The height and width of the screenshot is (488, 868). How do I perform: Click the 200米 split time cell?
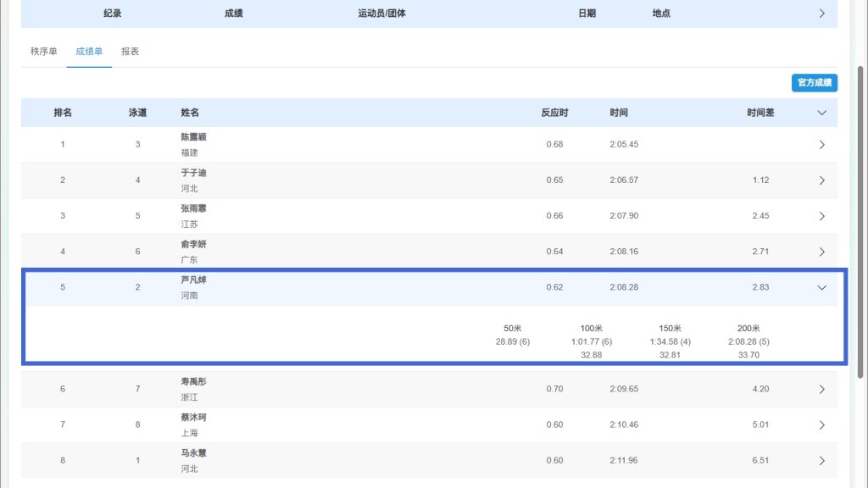[x=748, y=341]
